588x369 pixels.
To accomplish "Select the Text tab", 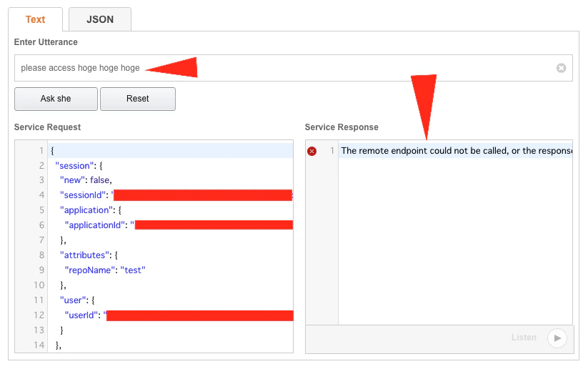I will point(35,19).
